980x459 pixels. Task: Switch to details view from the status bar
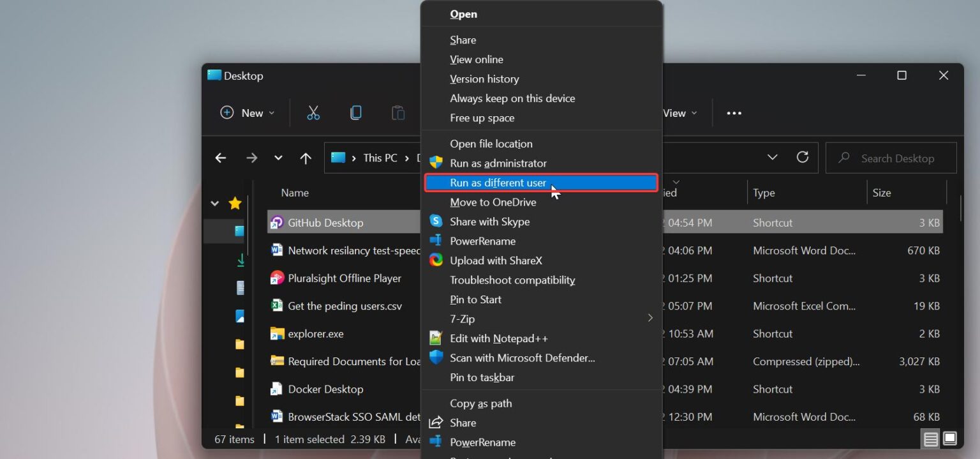930,439
